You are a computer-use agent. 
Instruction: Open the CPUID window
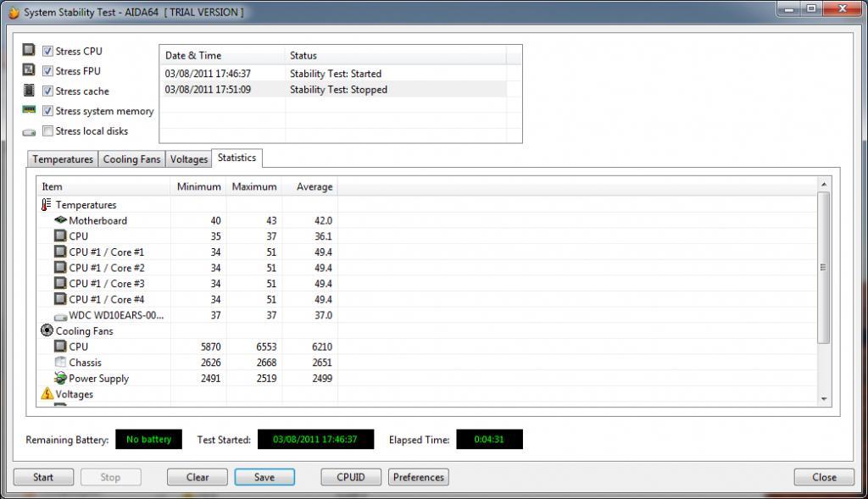(x=351, y=477)
